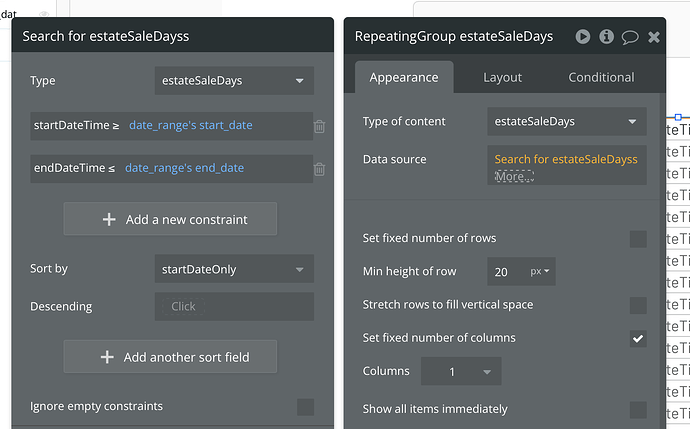Toggle Stretch rows to fill vertical space
Viewport: 690px width, 429px height.
point(638,305)
